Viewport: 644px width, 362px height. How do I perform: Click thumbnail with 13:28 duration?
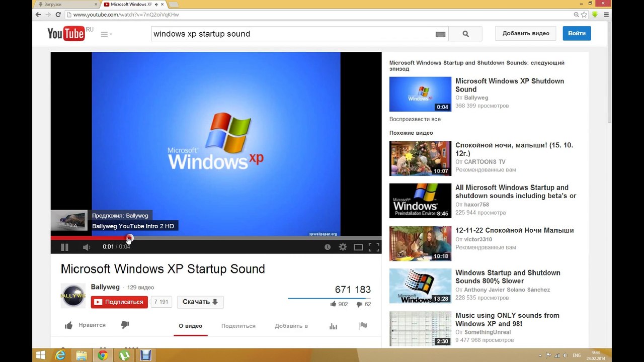[x=420, y=286]
